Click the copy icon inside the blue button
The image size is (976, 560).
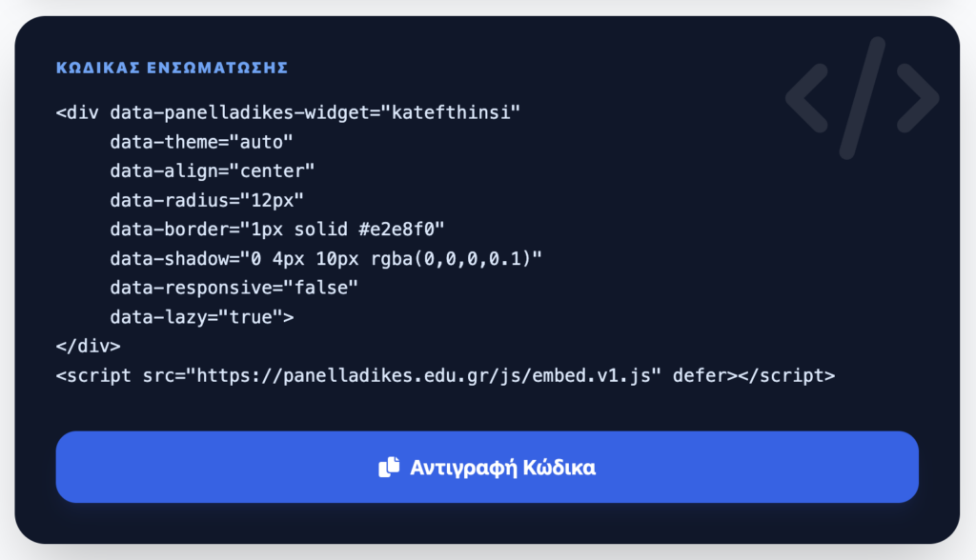pos(389,468)
